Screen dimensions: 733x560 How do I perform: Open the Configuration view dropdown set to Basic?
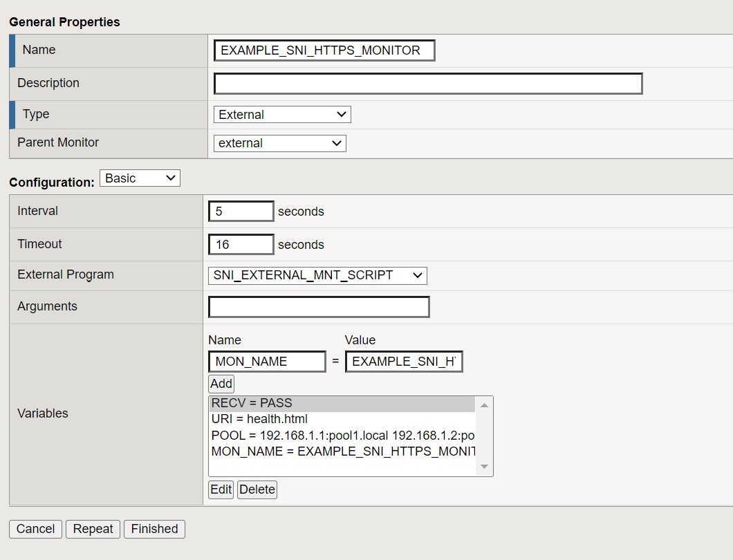click(139, 178)
